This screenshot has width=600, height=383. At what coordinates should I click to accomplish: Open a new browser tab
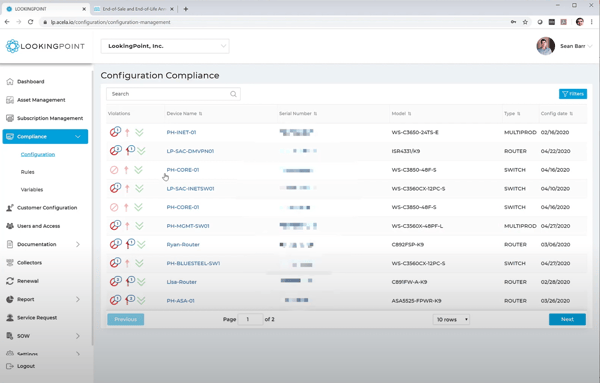(186, 9)
